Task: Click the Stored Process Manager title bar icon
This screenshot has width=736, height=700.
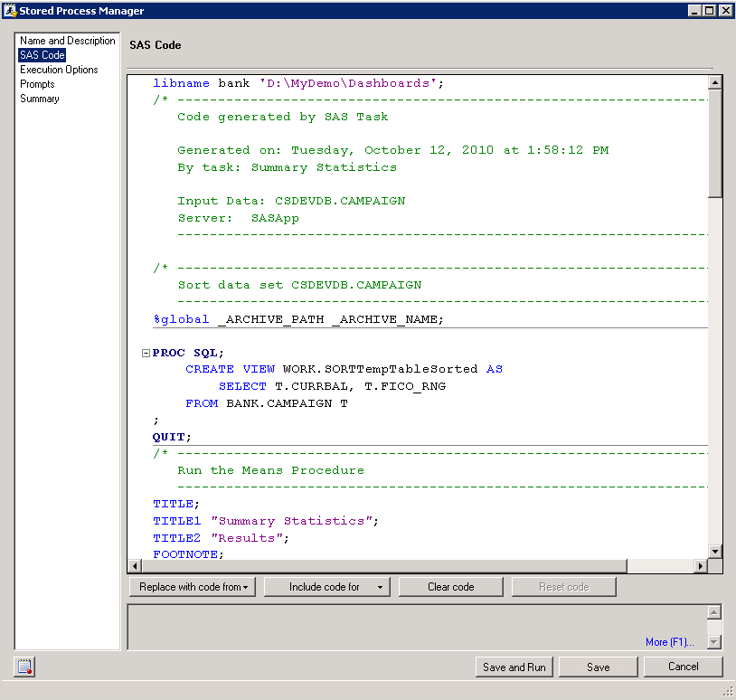Action: (x=10, y=11)
